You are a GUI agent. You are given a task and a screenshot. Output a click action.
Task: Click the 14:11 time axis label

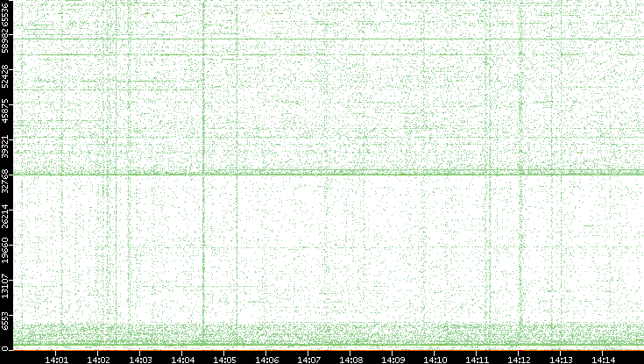click(x=477, y=360)
